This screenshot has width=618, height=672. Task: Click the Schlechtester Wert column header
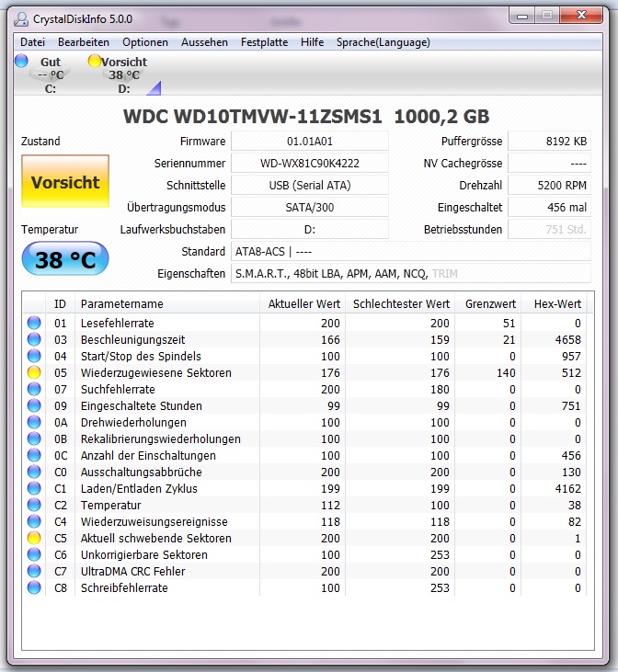pos(400,304)
